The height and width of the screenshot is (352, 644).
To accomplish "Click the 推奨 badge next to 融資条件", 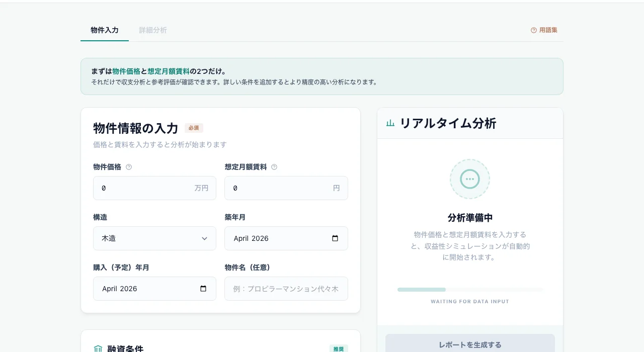I will (x=338, y=348).
